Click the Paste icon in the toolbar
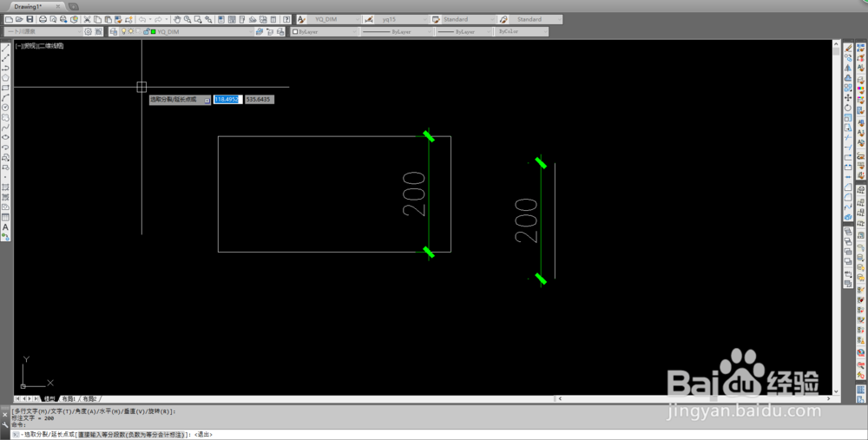The width and height of the screenshot is (868, 440). click(x=108, y=19)
